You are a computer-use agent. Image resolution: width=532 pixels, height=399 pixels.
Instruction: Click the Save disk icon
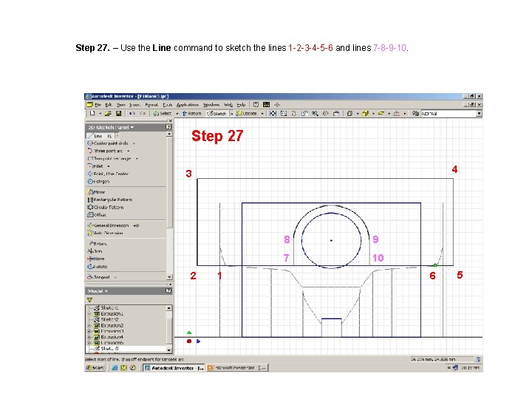coord(118,113)
